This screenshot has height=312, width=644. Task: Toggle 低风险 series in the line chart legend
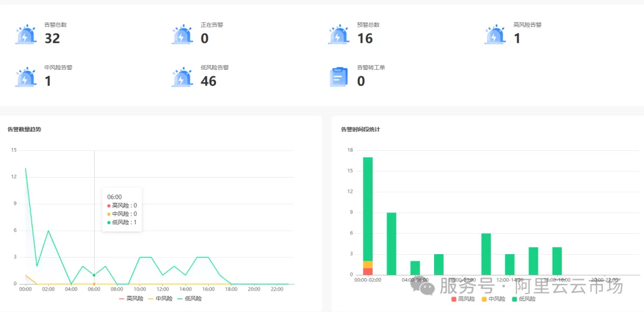coord(190,299)
